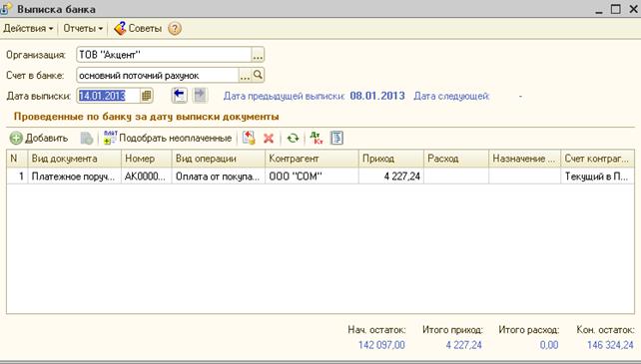
Task: Click the Добавить green plus icon
Action: coord(16,138)
